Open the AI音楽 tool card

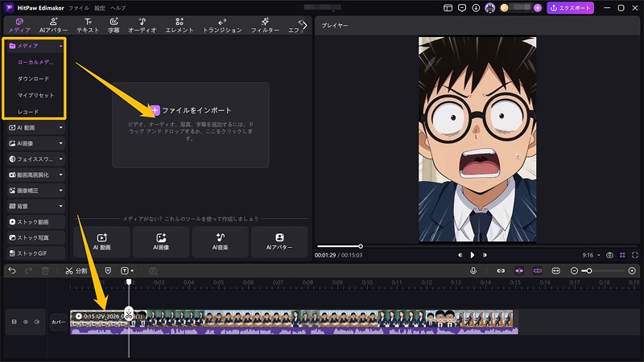pos(220,242)
